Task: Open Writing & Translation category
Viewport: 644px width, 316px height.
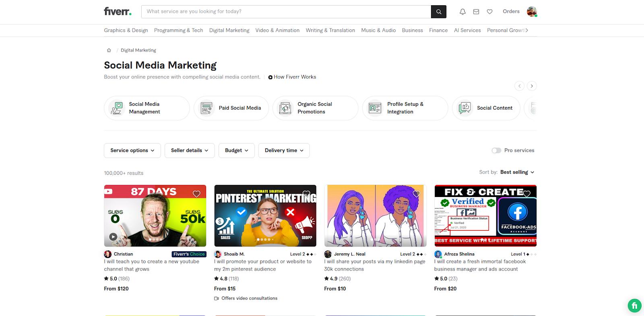Action: tap(330, 30)
